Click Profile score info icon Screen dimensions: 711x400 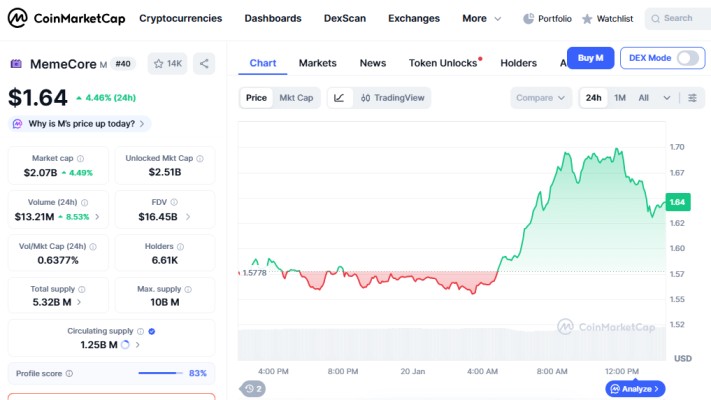click(x=69, y=373)
